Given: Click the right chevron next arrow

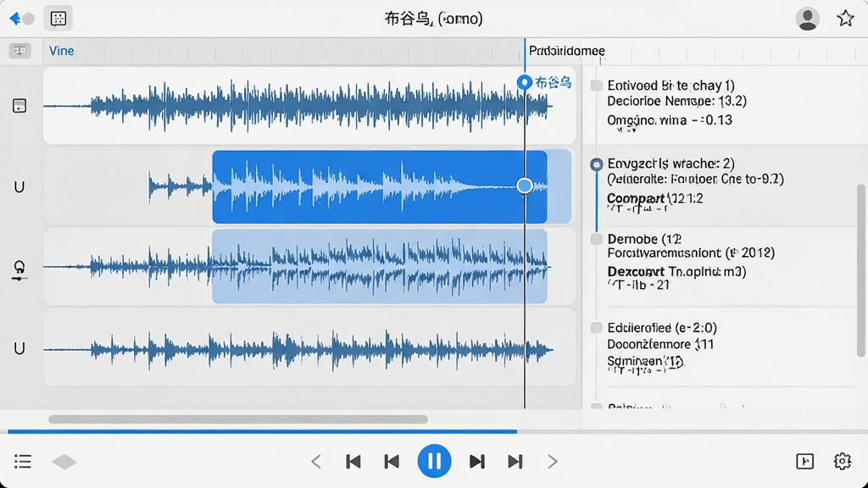Looking at the screenshot, I should click(x=553, y=462).
